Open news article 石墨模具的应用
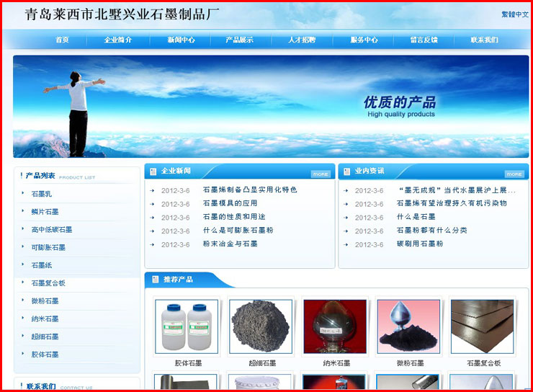This screenshot has height=392, width=533. click(230, 203)
